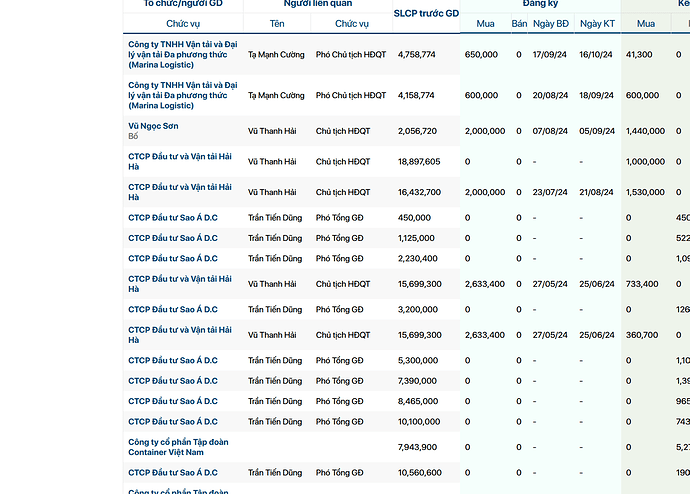690x494 pixels.
Task: Select start date 20/08/24
Action: [550, 95]
